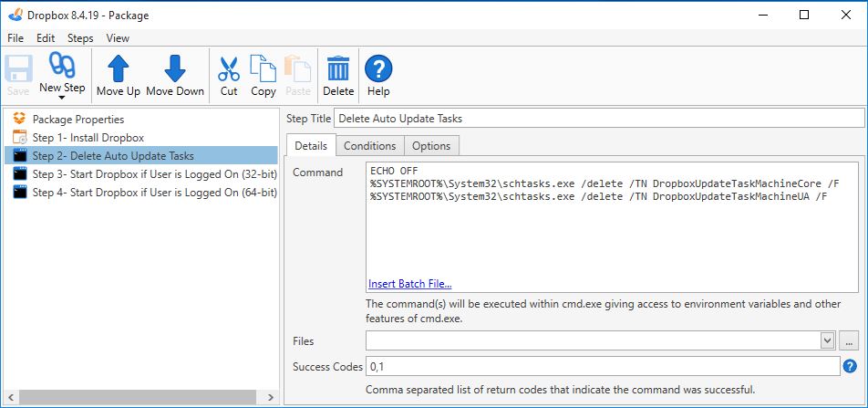868x408 pixels.
Task: Open the Edit menu
Action: [x=46, y=38]
